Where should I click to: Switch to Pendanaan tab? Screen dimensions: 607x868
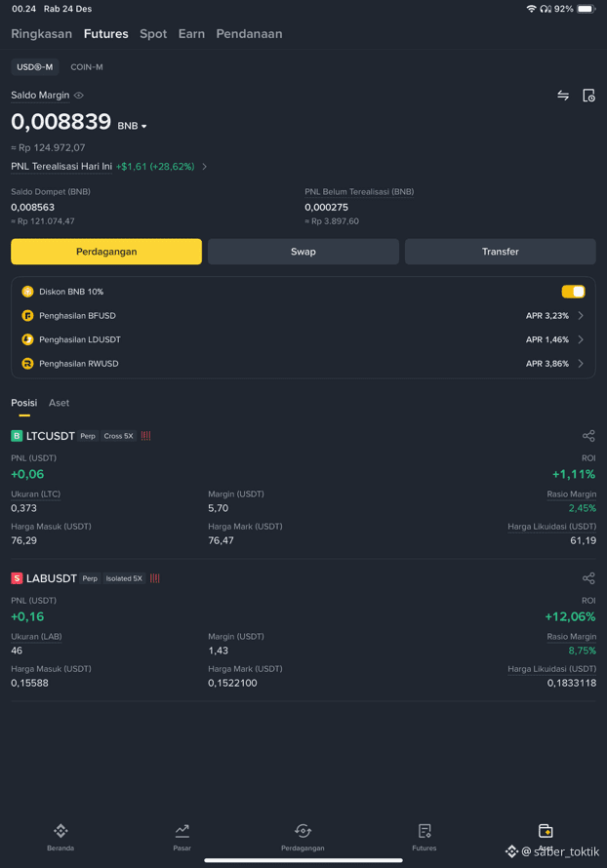pyautogui.click(x=249, y=34)
